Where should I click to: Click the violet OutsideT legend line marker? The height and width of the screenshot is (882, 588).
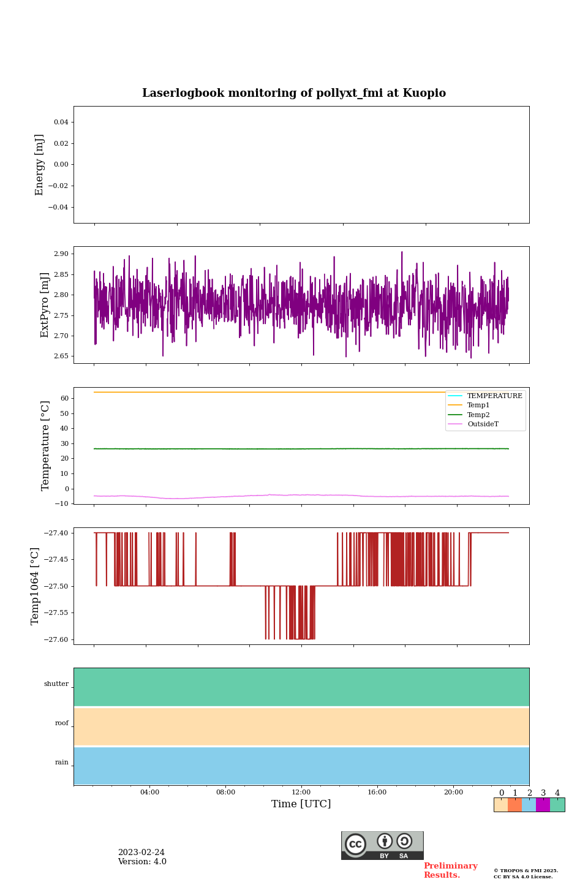click(455, 424)
